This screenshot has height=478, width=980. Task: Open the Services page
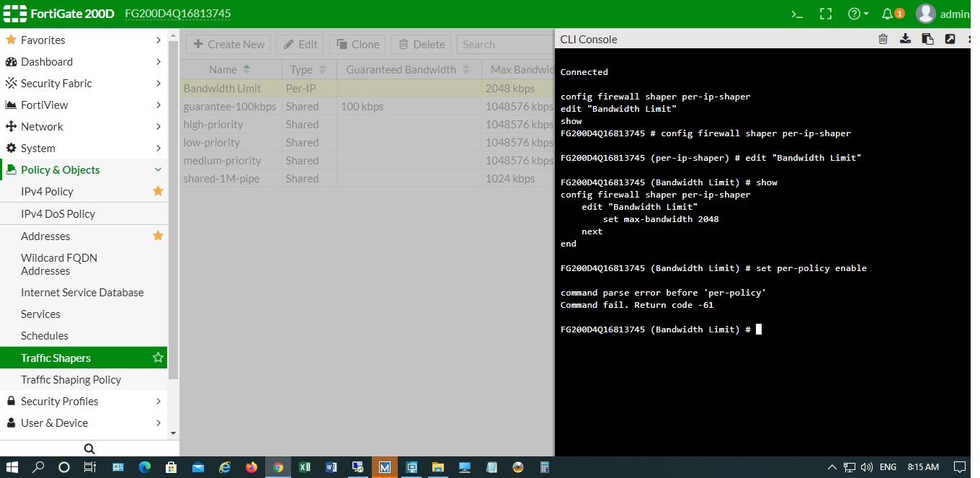(40, 314)
